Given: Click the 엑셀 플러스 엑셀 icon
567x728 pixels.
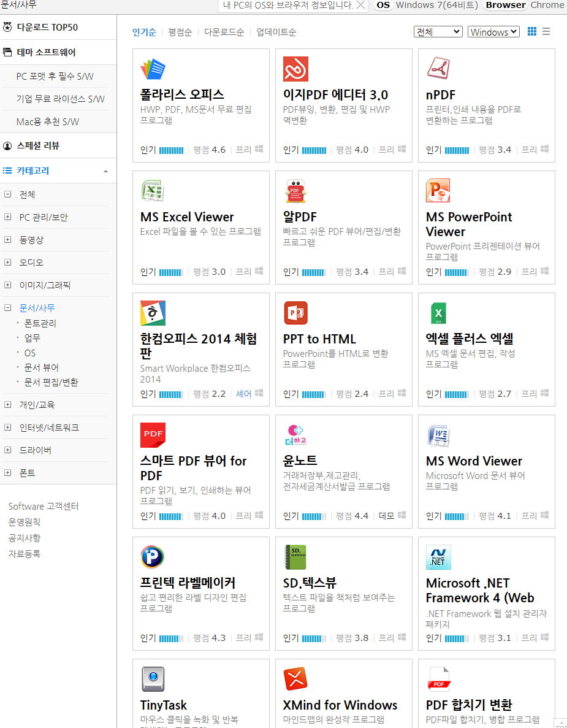Looking at the screenshot, I should pos(438,313).
